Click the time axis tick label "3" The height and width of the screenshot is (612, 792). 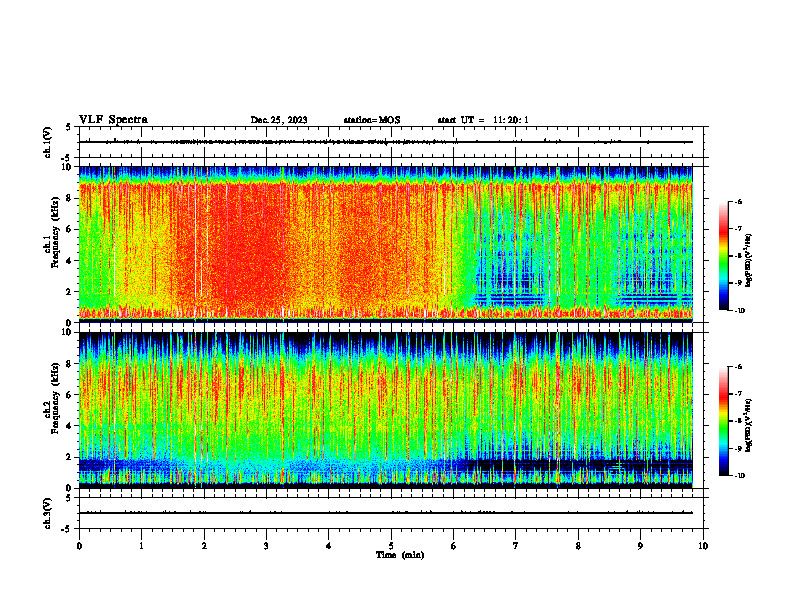pyautogui.click(x=266, y=546)
